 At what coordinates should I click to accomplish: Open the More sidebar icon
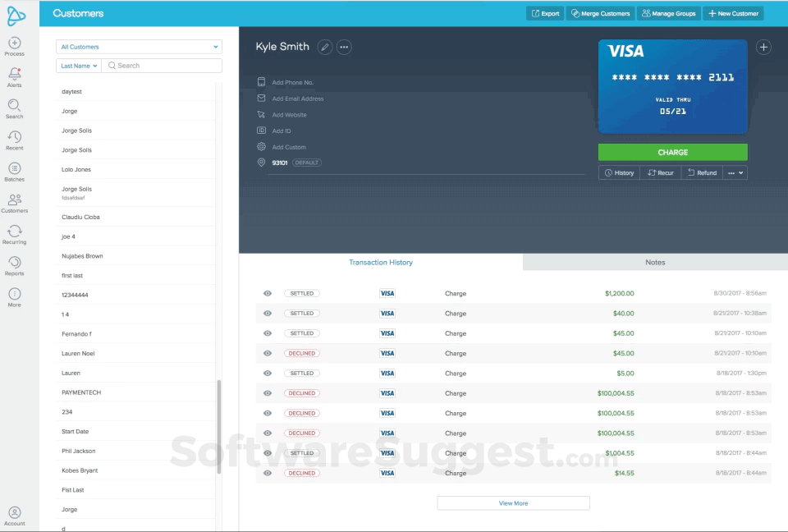15,295
